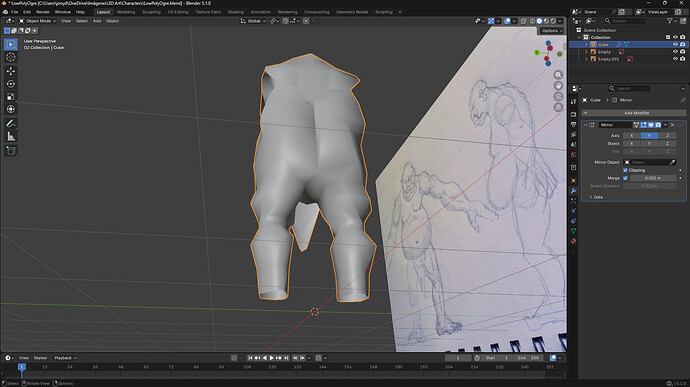Image resolution: width=690 pixels, height=387 pixels.
Task: Toggle Mirror Axis X button
Action: [631, 136]
